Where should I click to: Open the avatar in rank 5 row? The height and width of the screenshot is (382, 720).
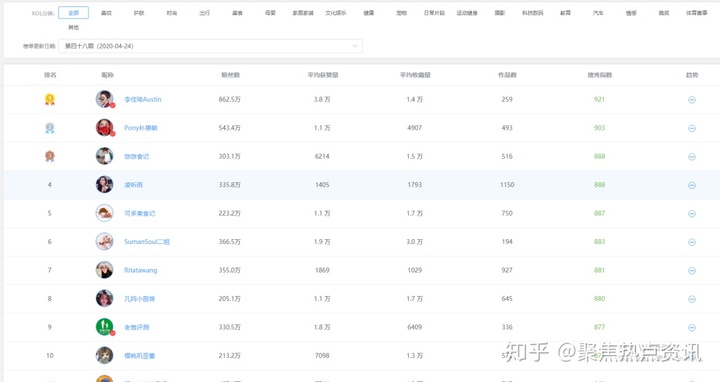pyautogui.click(x=105, y=213)
